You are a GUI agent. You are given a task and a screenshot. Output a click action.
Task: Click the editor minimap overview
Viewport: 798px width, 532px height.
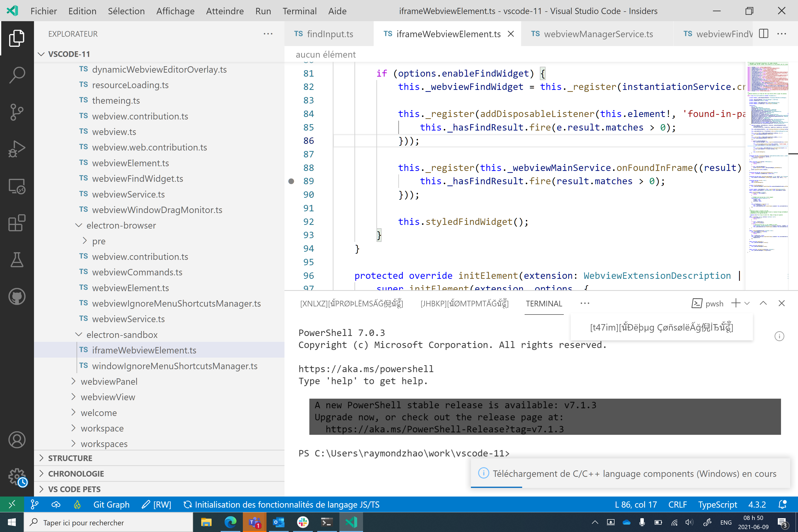(768, 153)
